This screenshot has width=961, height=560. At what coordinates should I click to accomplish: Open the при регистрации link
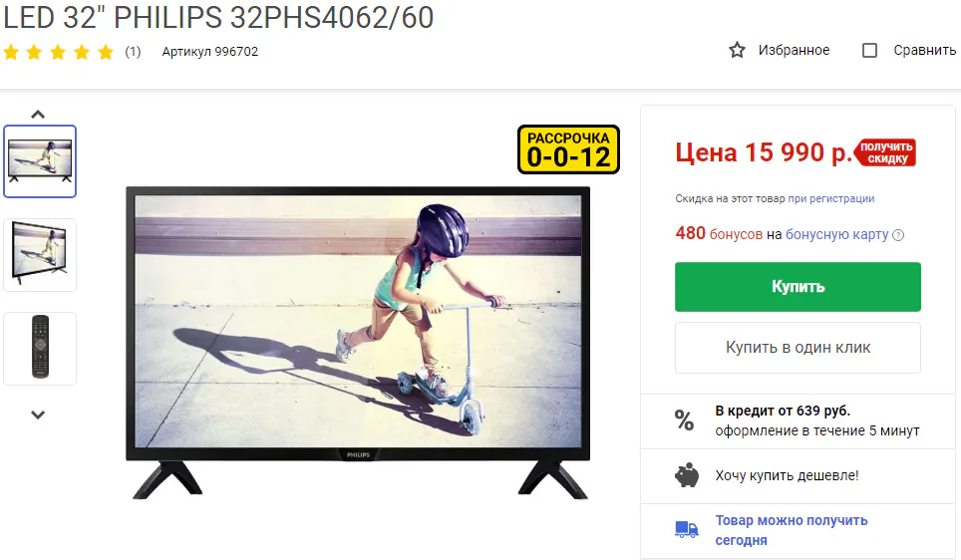pyautogui.click(x=831, y=198)
